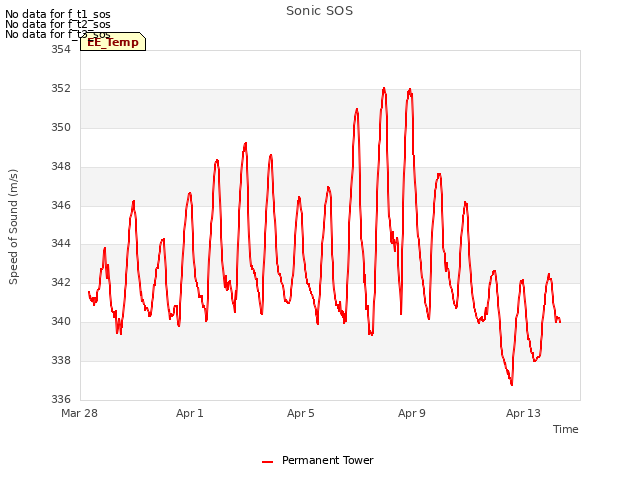Image resolution: width=640 pixels, height=480 pixels.
Task: Click the 340 y-axis tick label
Action: [x=61, y=322]
